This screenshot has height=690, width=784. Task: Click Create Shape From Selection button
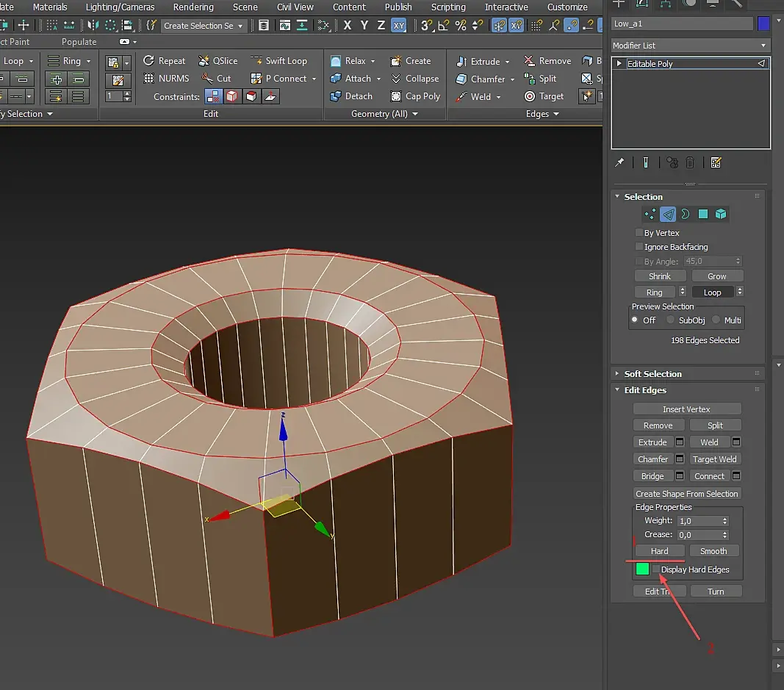point(687,494)
